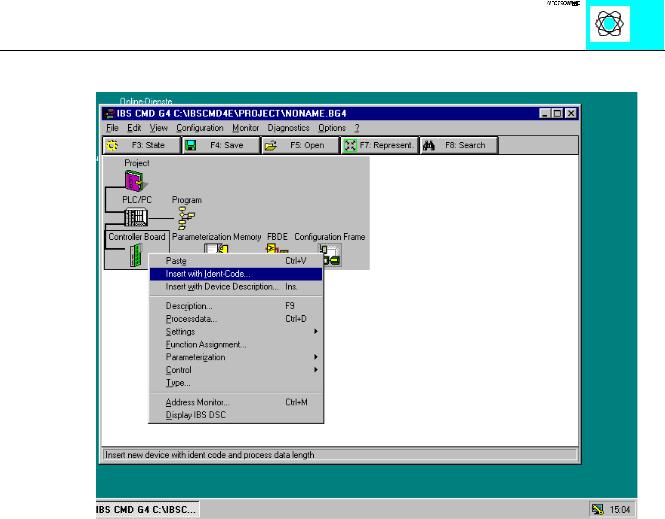Screen dimensions: 665x519
Task: Click the system tray network icon
Action: point(598,509)
